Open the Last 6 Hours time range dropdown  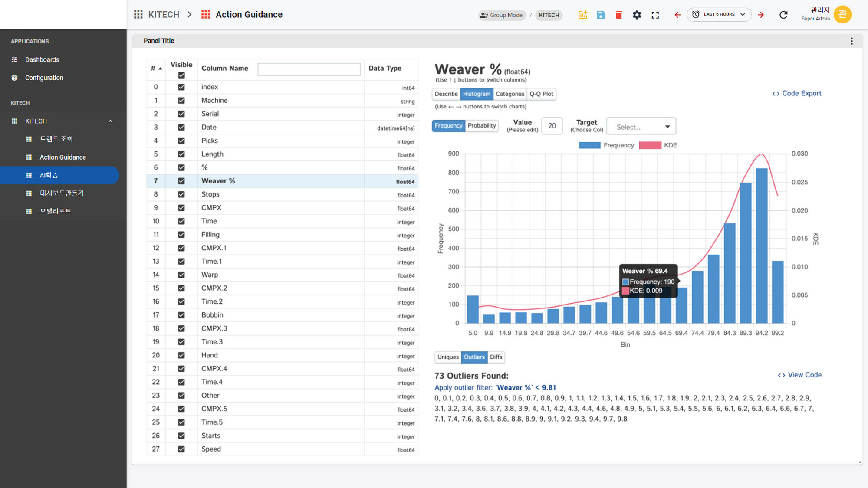click(x=719, y=15)
